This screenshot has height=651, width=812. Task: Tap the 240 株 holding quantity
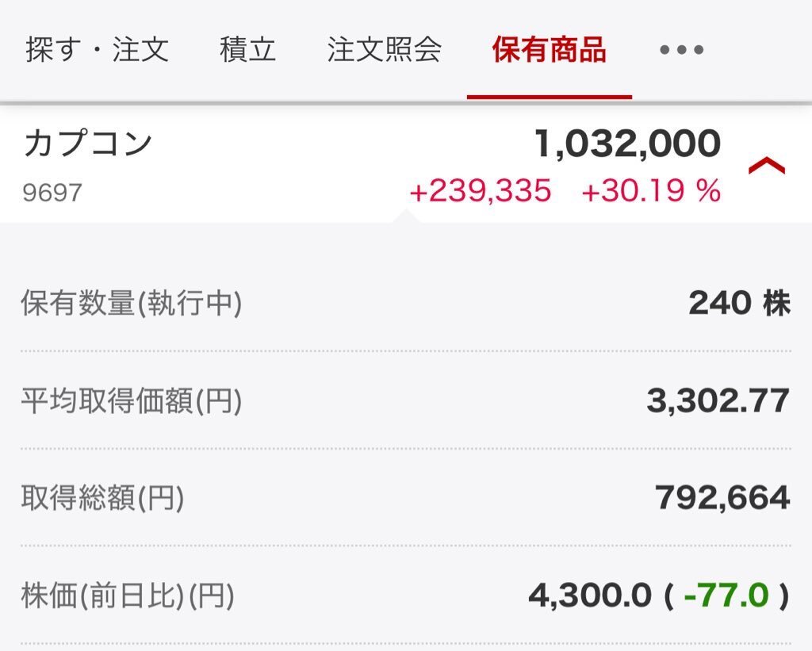click(x=740, y=303)
